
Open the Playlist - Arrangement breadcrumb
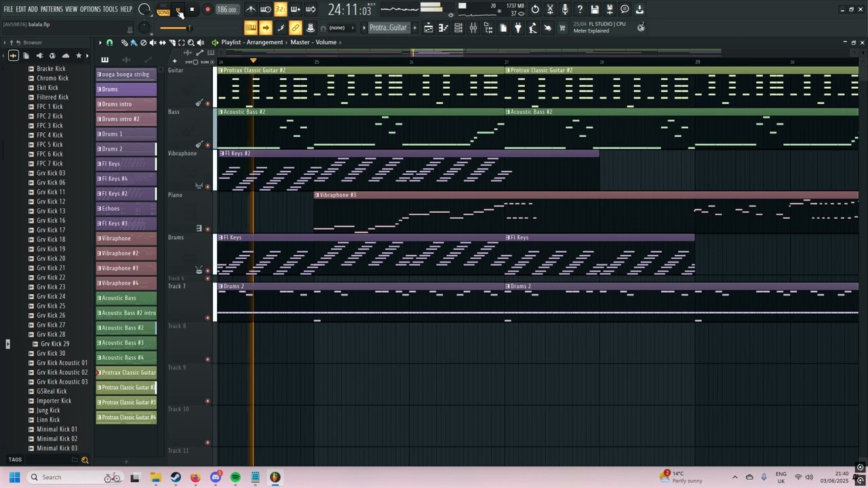[x=252, y=42]
